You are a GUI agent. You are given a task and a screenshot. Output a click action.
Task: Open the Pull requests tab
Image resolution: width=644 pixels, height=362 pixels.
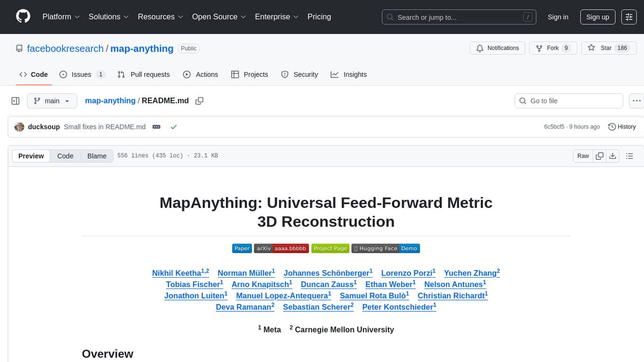pos(143,74)
